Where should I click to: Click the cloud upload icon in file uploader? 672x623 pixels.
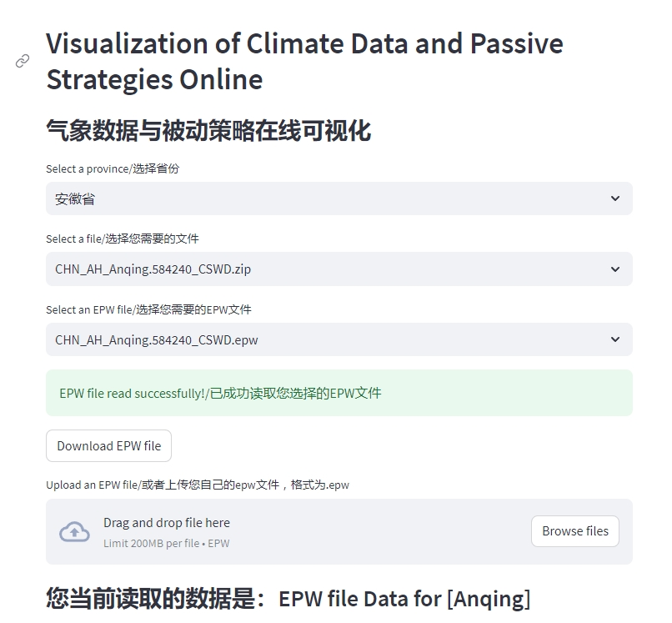pos(74,531)
